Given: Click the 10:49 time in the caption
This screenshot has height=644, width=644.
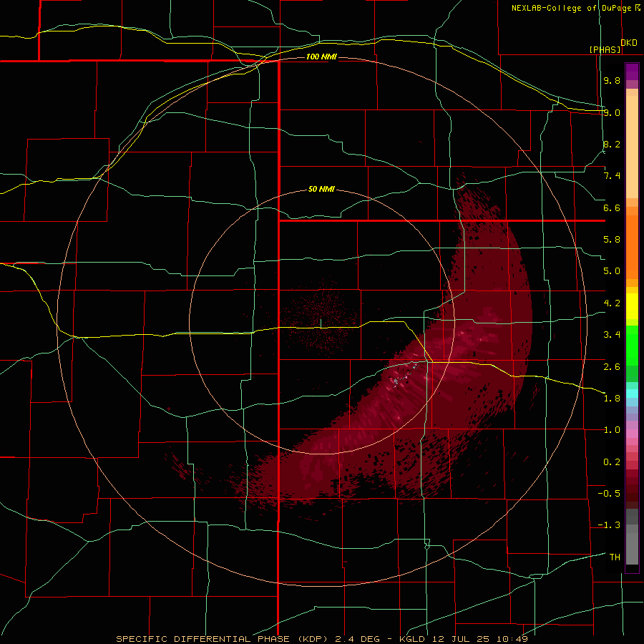Looking at the screenshot, I should [512, 639].
